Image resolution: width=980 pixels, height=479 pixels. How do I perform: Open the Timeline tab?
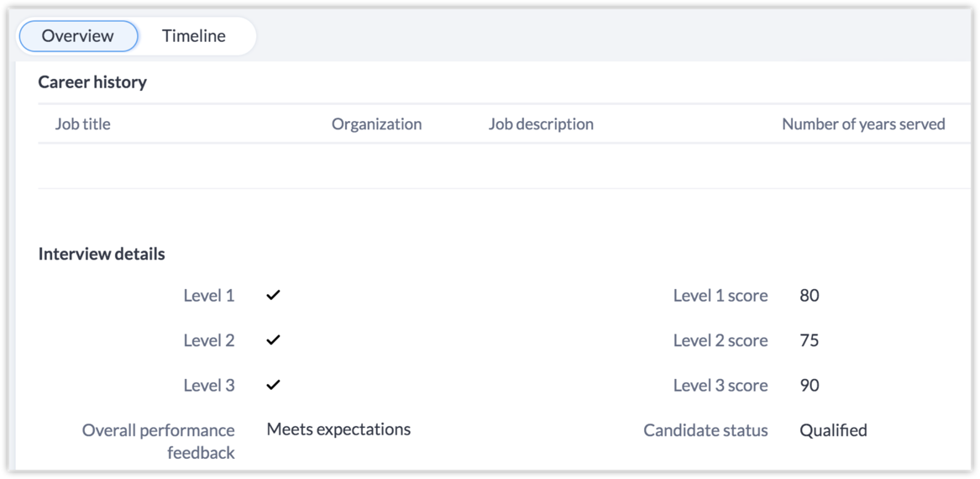click(x=194, y=36)
